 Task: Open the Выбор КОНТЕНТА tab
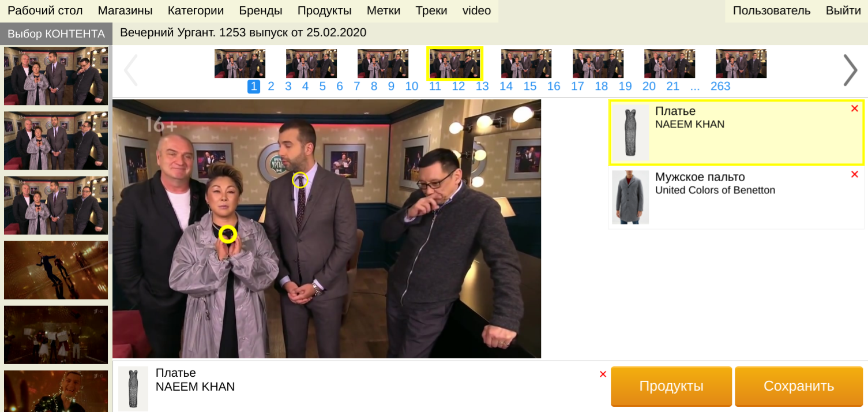point(56,33)
